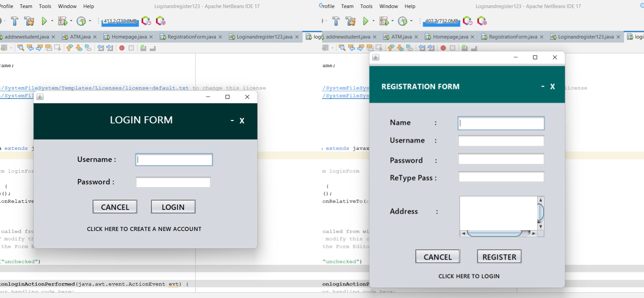Click Address text area in Registration Form
This screenshot has width=644, height=298.
click(x=499, y=213)
